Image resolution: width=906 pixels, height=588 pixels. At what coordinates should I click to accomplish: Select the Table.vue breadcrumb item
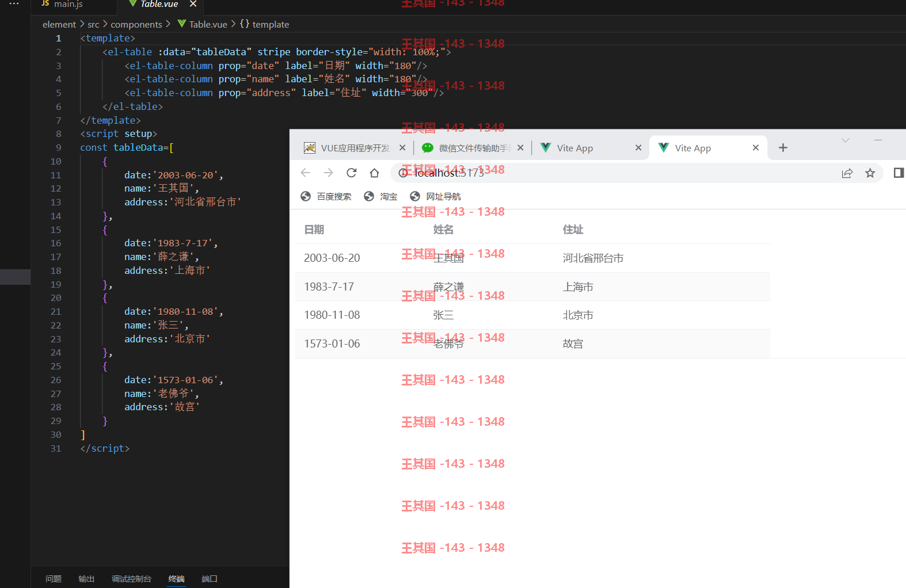[x=202, y=24]
